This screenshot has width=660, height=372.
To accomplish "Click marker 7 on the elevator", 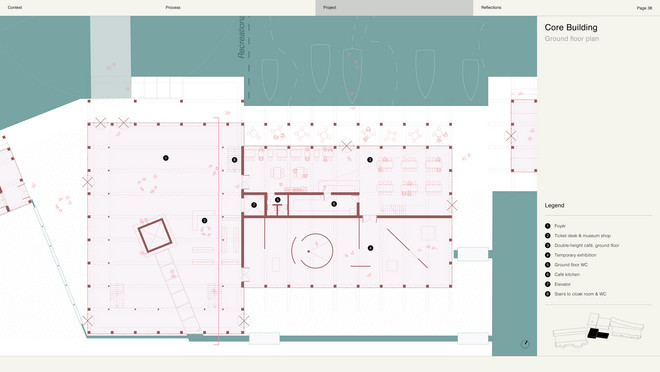I will [254, 205].
